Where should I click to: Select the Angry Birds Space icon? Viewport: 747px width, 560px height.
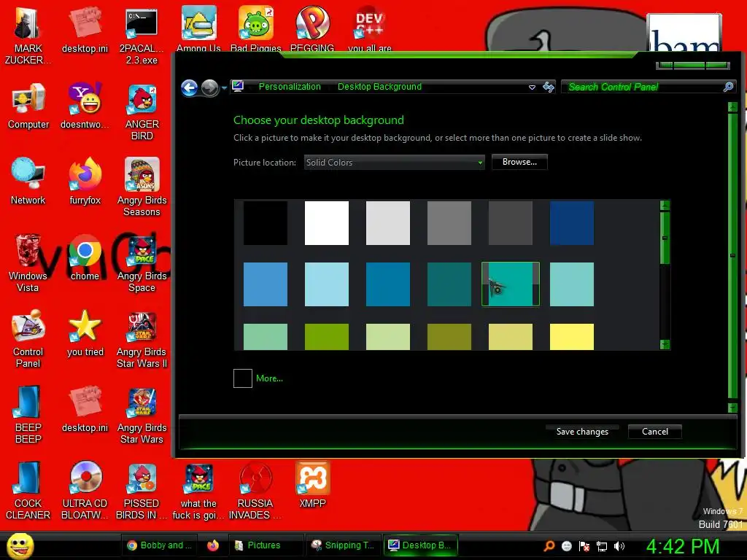142,262
